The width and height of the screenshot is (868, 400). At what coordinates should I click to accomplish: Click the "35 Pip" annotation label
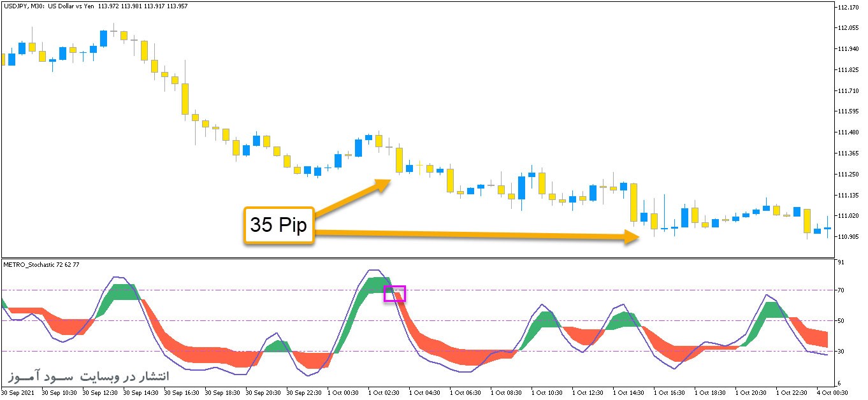click(x=278, y=225)
